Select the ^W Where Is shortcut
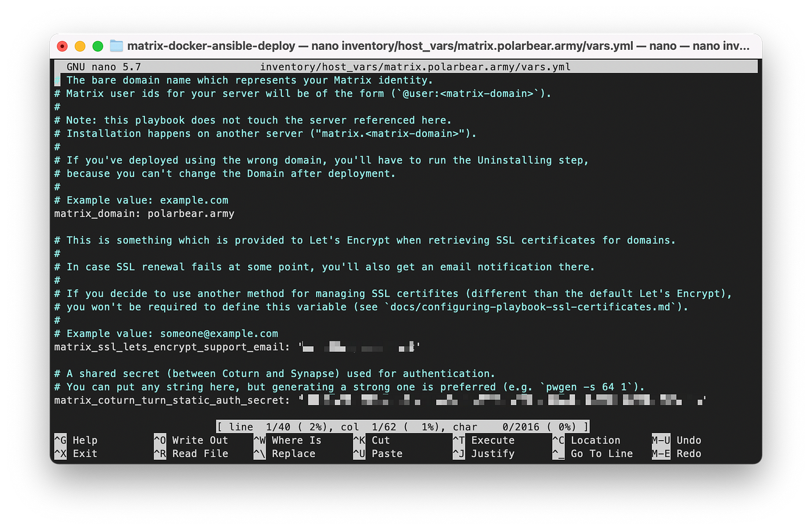Image resolution: width=812 pixels, height=530 pixels. 288,440
